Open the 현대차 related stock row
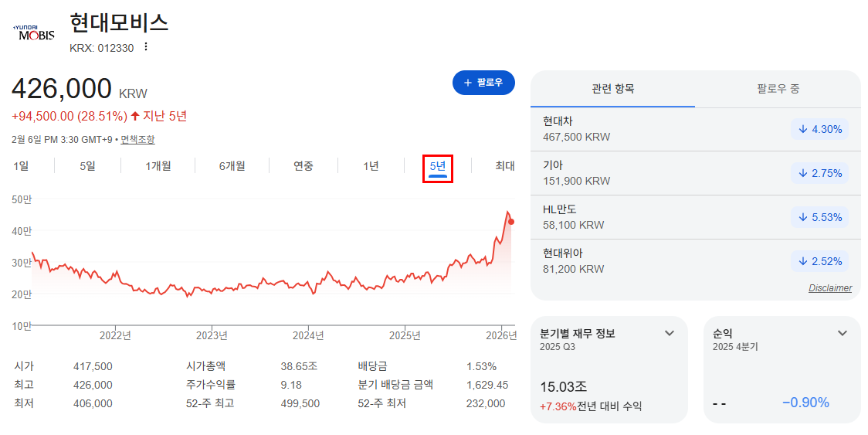 tap(696, 129)
